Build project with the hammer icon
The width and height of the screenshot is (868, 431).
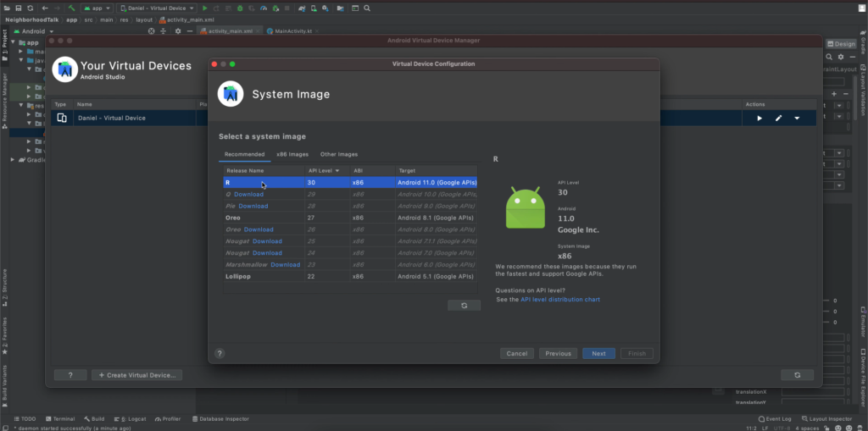pos(71,8)
